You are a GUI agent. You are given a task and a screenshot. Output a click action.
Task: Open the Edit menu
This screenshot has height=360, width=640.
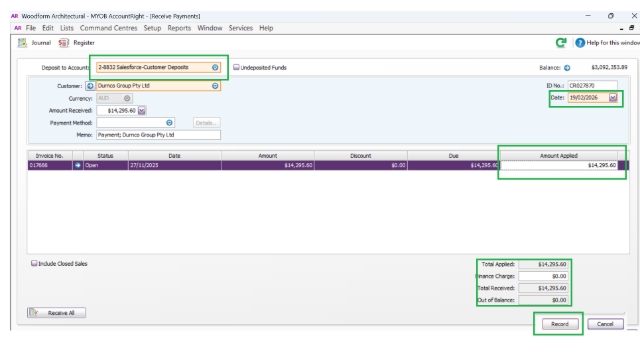point(48,28)
